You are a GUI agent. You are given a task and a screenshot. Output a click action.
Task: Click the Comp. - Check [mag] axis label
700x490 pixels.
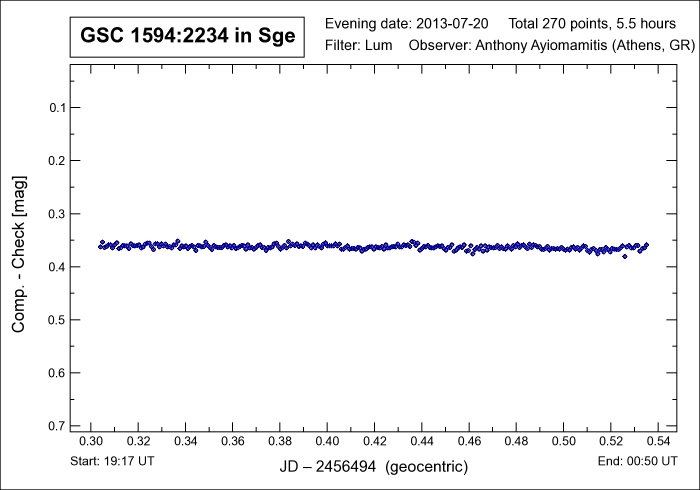[x=18, y=265]
